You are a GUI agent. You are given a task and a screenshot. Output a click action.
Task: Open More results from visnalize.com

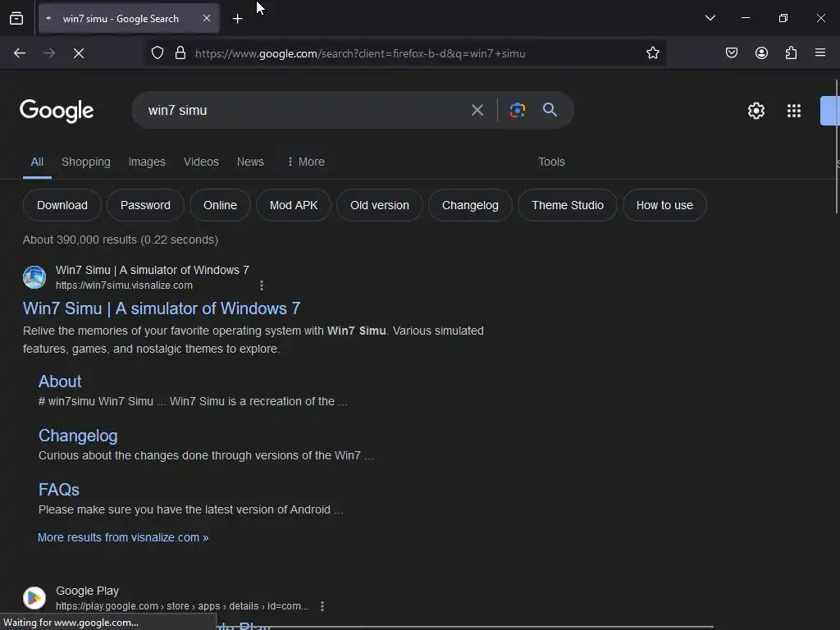(x=123, y=537)
